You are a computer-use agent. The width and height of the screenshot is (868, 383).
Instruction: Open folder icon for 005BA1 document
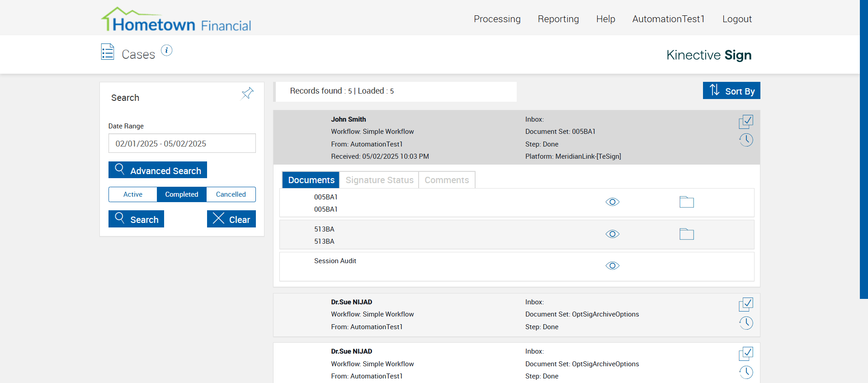pos(686,202)
